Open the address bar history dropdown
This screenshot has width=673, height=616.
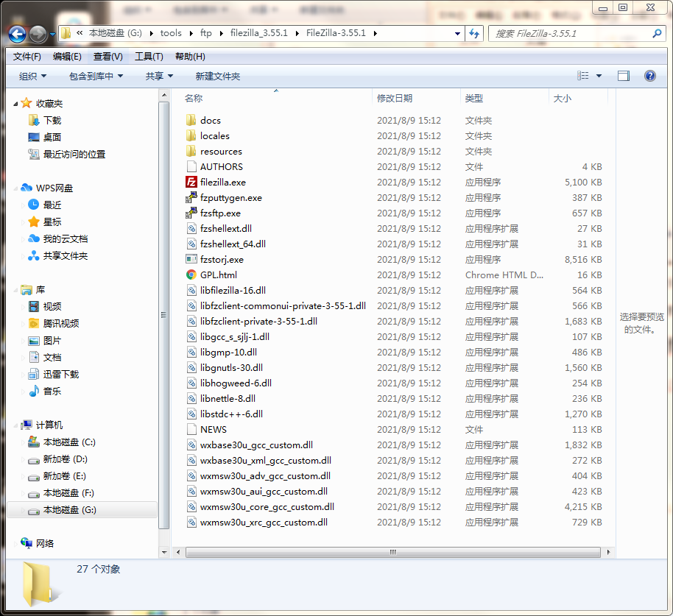click(x=457, y=33)
